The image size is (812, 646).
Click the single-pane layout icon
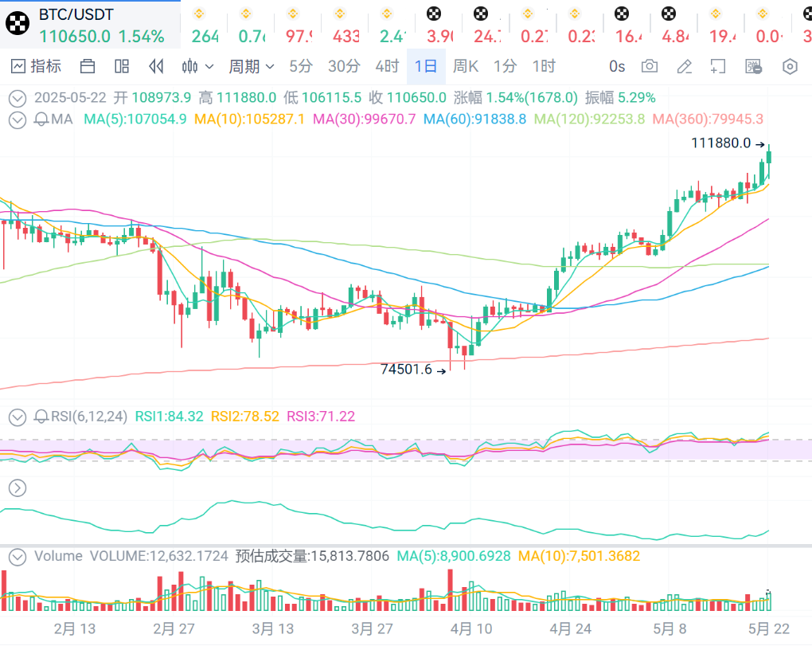[88, 66]
